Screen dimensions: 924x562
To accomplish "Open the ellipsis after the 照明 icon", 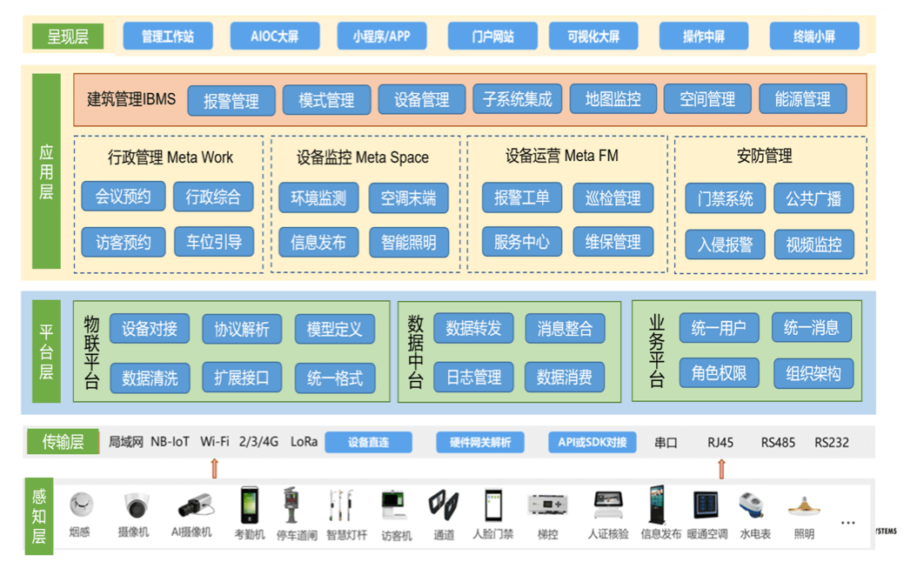I will 847,522.
